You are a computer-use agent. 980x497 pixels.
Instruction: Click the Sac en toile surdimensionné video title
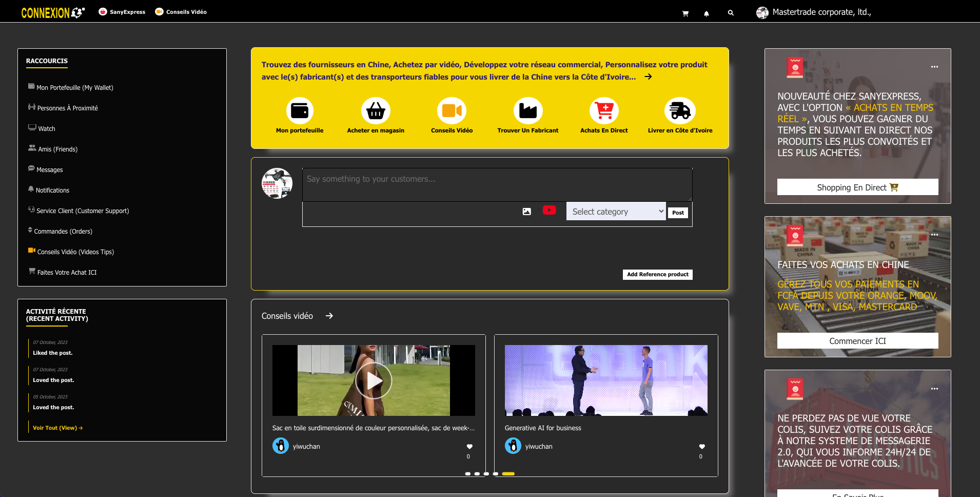click(x=374, y=428)
